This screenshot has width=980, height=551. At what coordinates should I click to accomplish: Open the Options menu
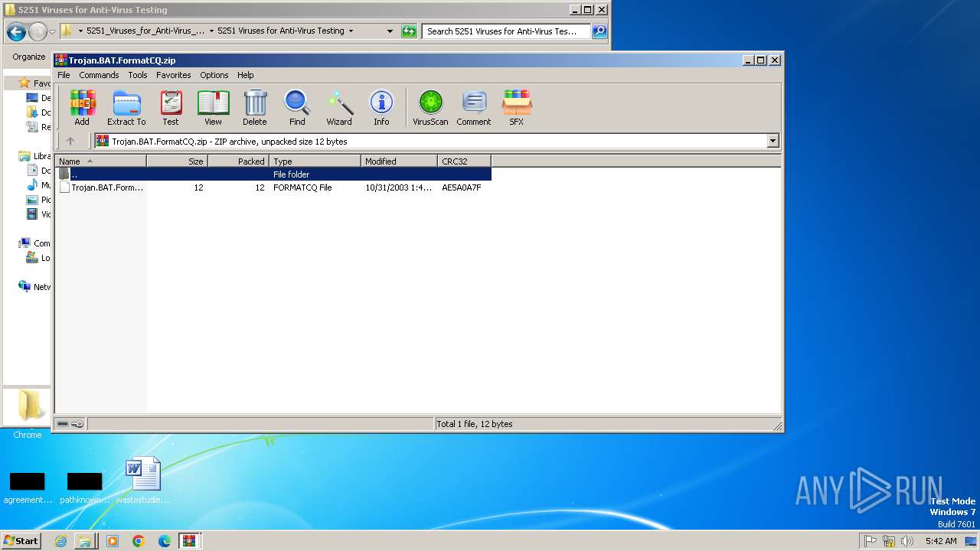(x=214, y=75)
